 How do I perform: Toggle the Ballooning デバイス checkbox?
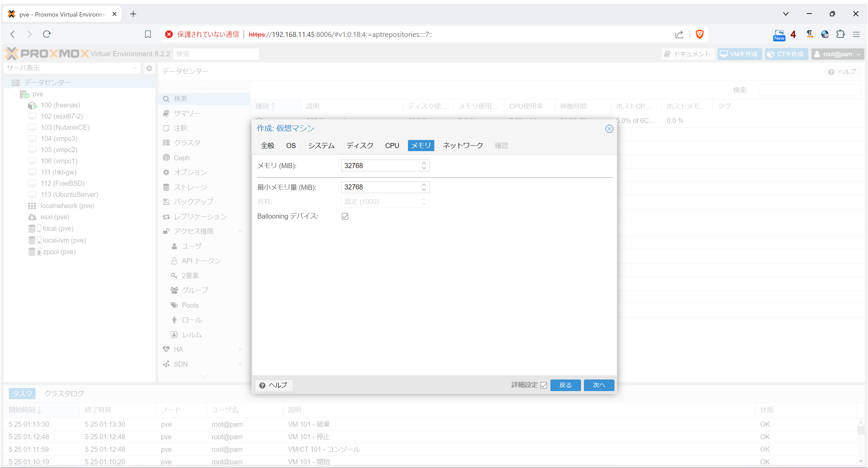345,216
